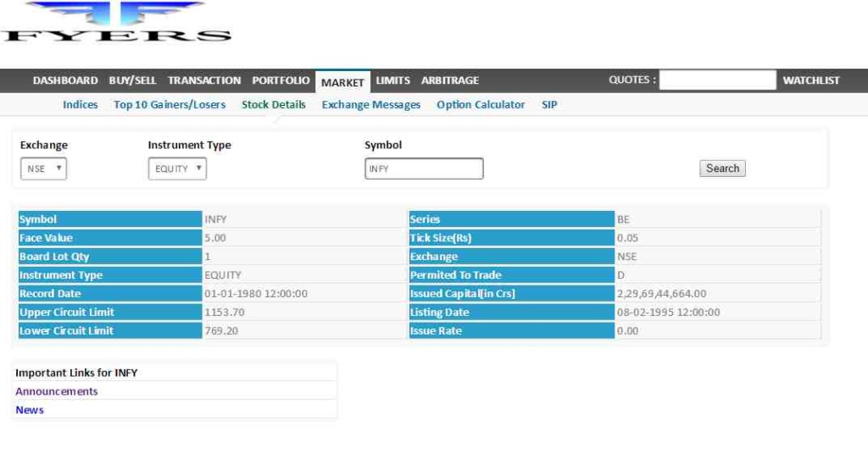Focus the Quotes search box
This screenshot has height=454, width=868.
[717, 80]
